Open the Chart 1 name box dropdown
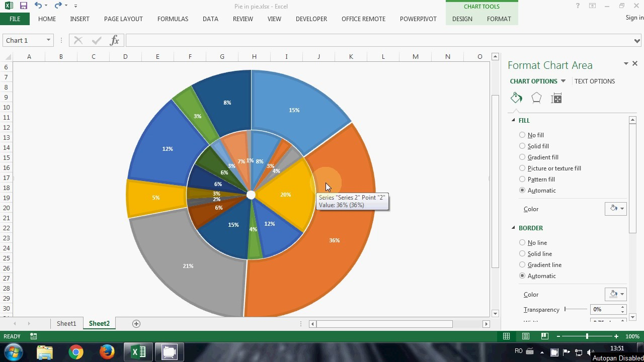644x362 pixels. tap(48, 40)
